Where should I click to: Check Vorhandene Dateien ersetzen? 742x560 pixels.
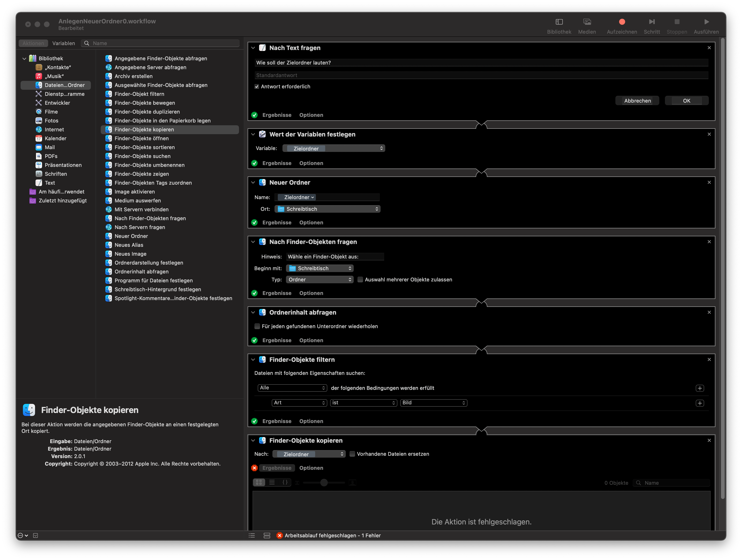[352, 454]
